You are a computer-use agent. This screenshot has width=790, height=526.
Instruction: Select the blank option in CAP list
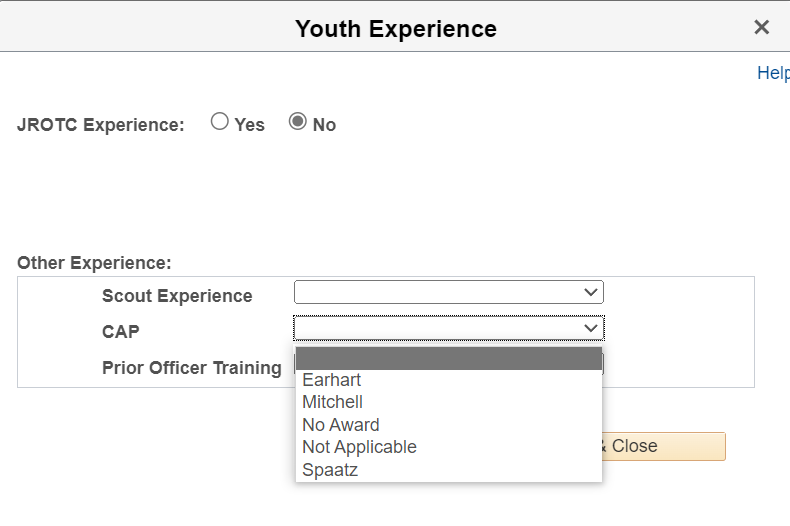coord(448,359)
